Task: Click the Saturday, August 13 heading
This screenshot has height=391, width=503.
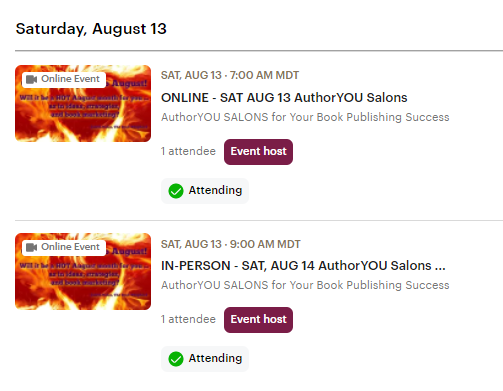Action: pyautogui.click(x=91, y=29)
